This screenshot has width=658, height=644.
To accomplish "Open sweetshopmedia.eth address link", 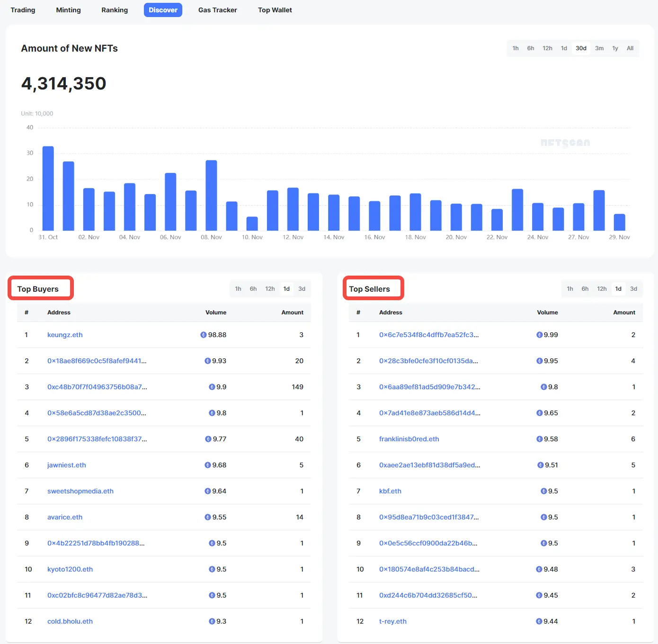I will click(x=80, y=491).
